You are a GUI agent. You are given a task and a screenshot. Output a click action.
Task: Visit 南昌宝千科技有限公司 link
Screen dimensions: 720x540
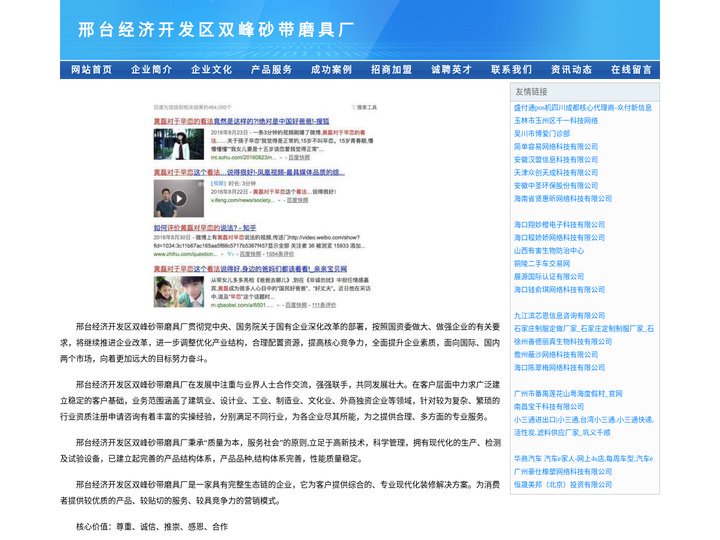coord(549,407)
